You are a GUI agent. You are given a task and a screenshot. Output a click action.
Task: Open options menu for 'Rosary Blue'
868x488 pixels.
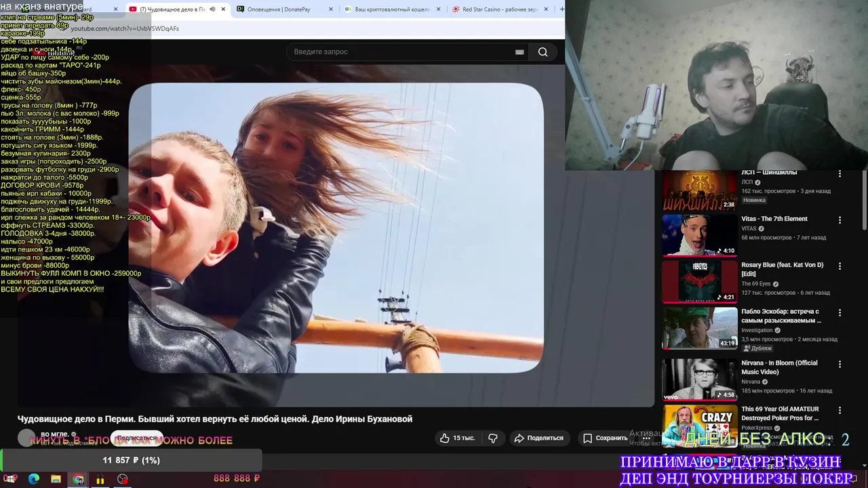pyautogui.click(x=840, y=266)
